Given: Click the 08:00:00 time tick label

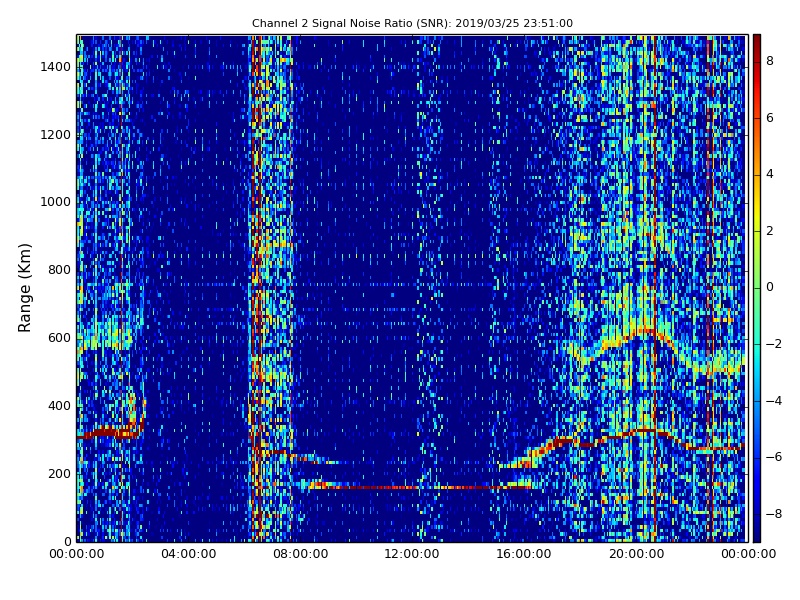Looking at the screenshot, I should click(301, 554).
